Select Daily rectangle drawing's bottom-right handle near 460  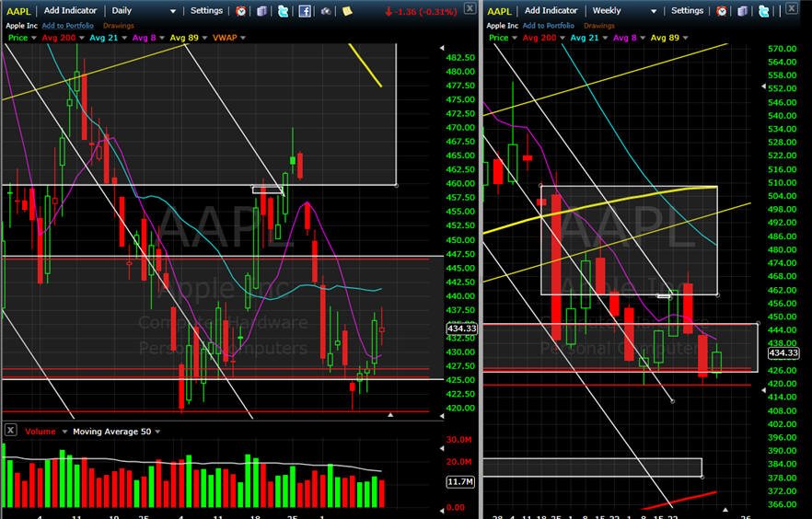point(397,185)
